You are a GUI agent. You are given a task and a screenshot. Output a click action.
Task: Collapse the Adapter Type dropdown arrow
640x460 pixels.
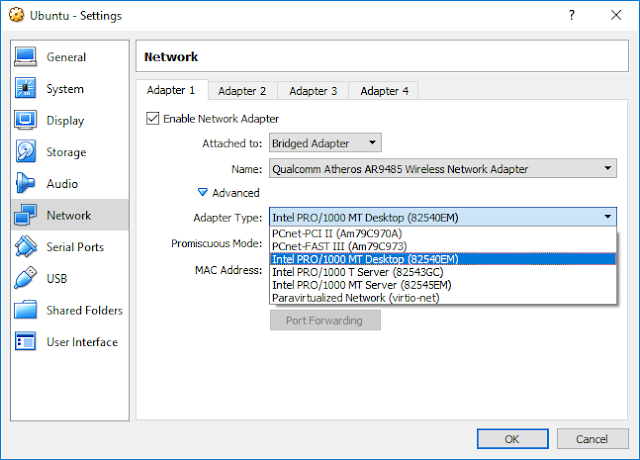click(607, 217)
